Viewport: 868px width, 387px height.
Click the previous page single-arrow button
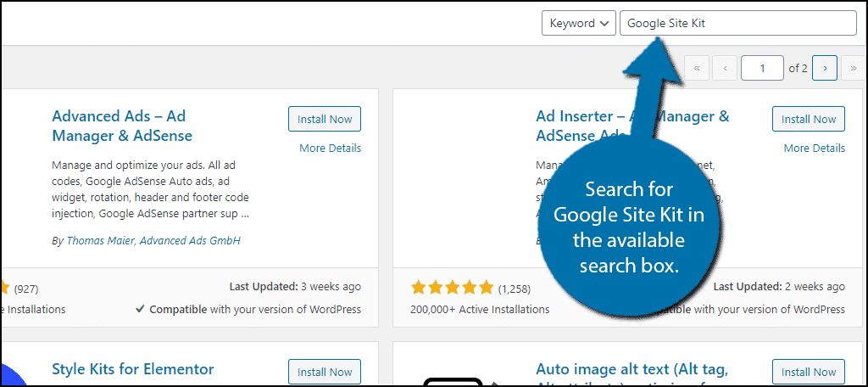pos(726,68)
